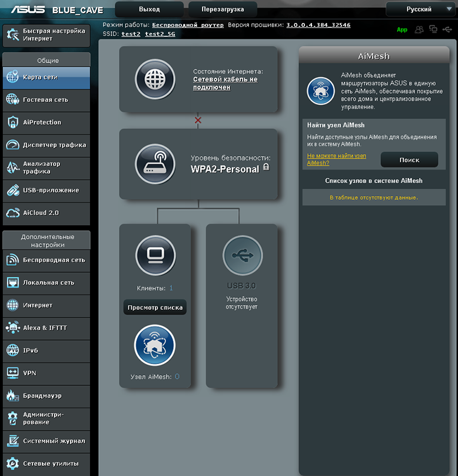Click the Перезагрузка reboot button
458x476 pixels.
223,9
